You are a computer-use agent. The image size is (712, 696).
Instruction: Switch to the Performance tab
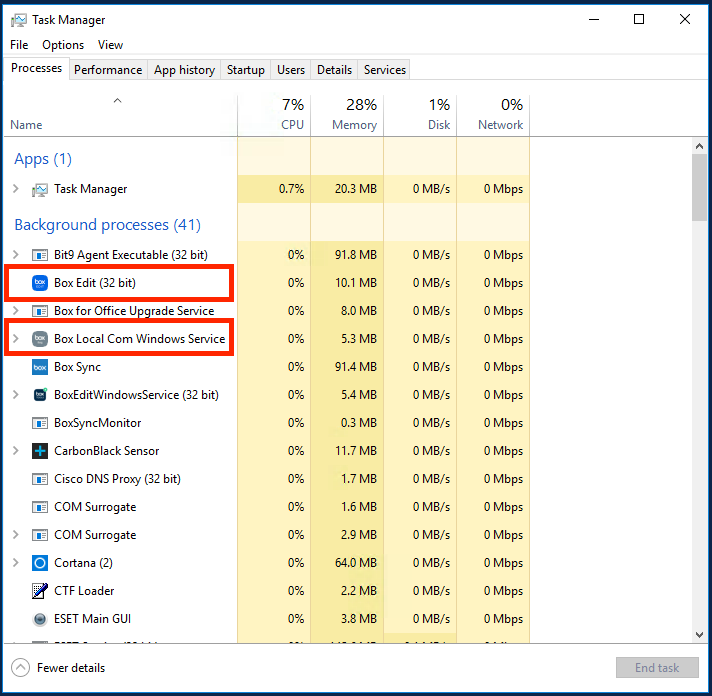tap(108, 70)
